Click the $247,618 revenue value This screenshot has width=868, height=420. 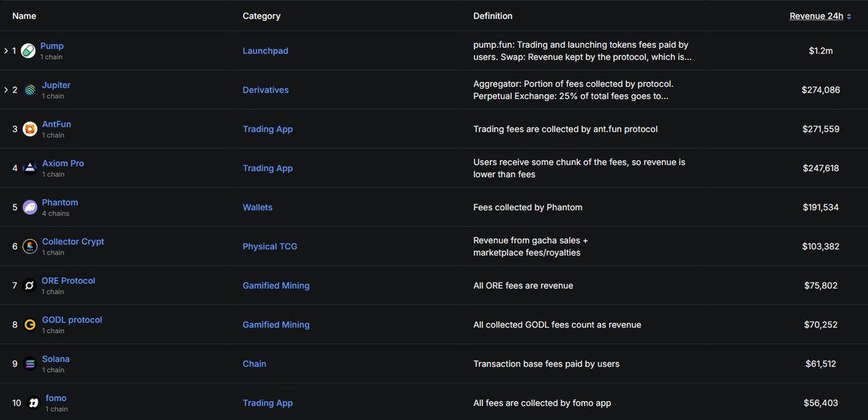(821, 168)
